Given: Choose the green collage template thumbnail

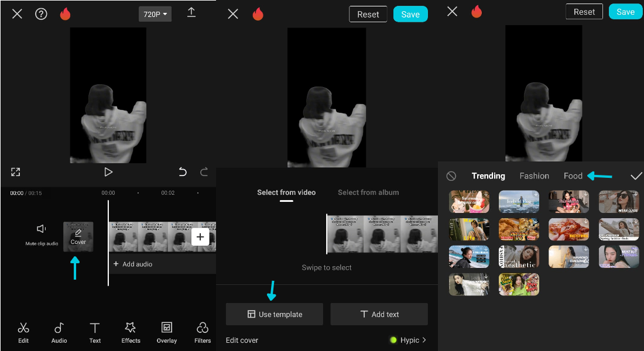Looking at the screenshot, I should (x=519, y=284).
